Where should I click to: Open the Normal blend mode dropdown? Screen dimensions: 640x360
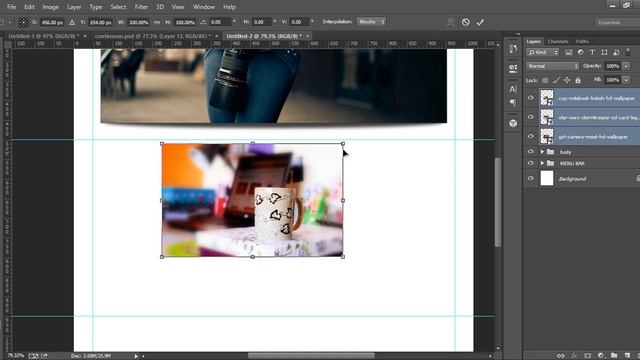[x=552, y=66]
